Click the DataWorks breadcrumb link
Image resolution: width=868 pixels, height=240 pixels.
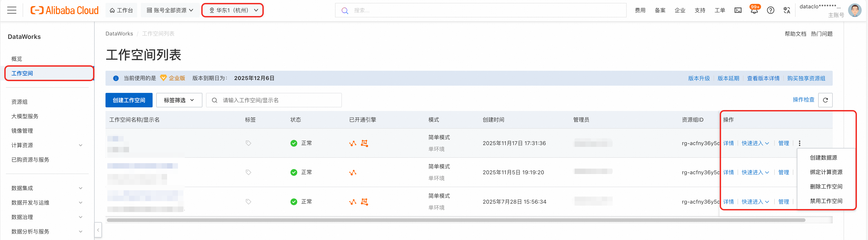pyautogui.click(x=119, y=34)
